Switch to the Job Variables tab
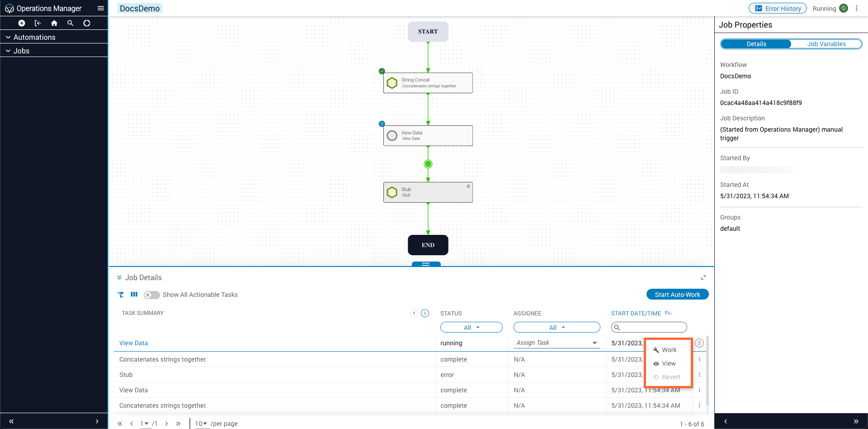 [826, 44]
